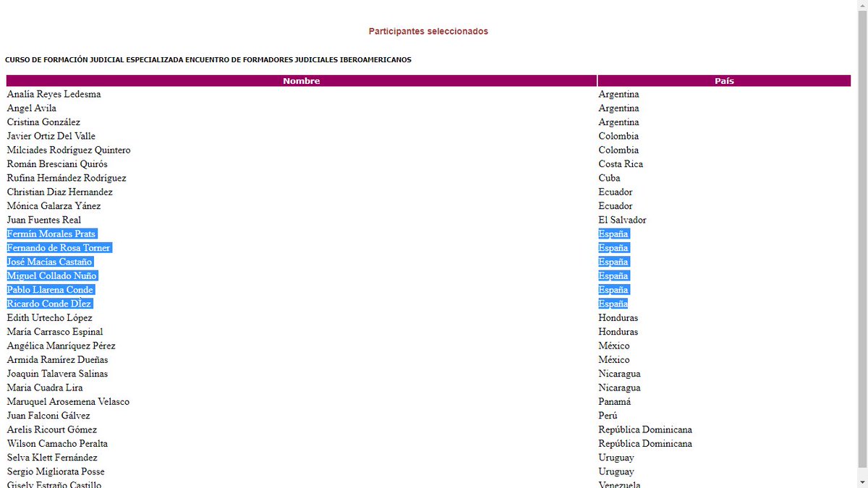
Task: Select the name Juan Fuentes Real
Action: tap(44, 221)
